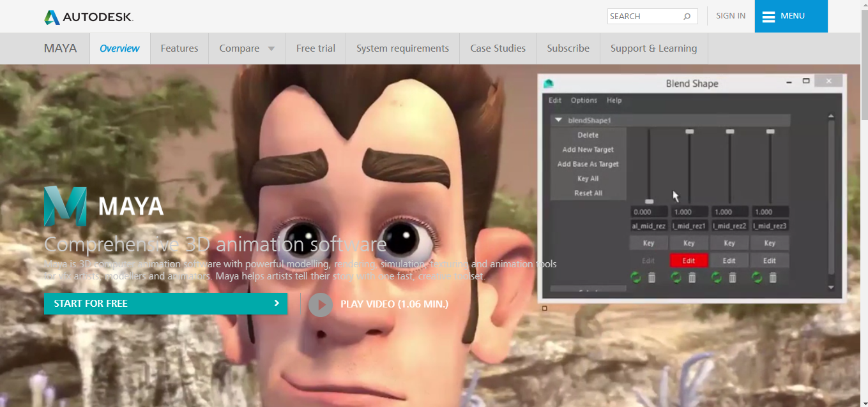Click the Key All button
868x407 pixels.
point(588,179)
